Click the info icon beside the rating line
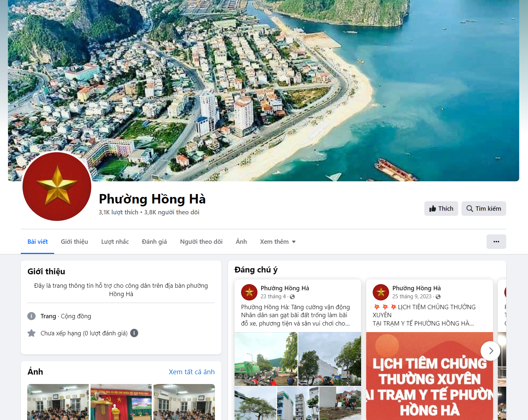Image resolution: width=528 pixels, height=420 pixels. tap(134, 333)
